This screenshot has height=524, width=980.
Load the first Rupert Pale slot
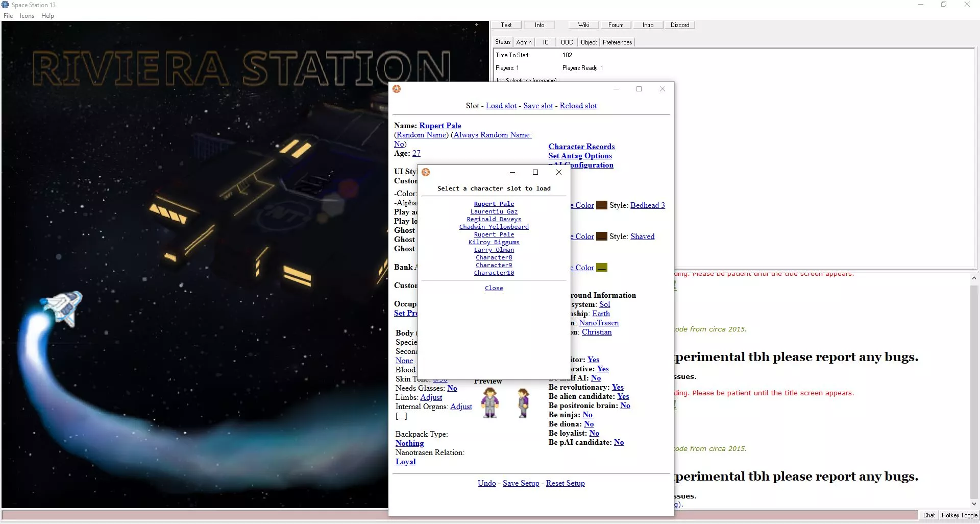(x=494, y=204)
